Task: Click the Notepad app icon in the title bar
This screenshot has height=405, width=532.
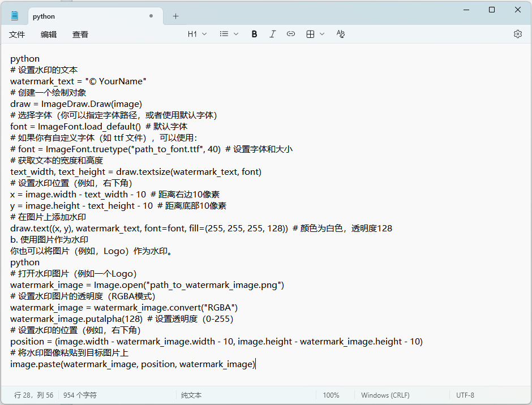Action: coord(14,16)
